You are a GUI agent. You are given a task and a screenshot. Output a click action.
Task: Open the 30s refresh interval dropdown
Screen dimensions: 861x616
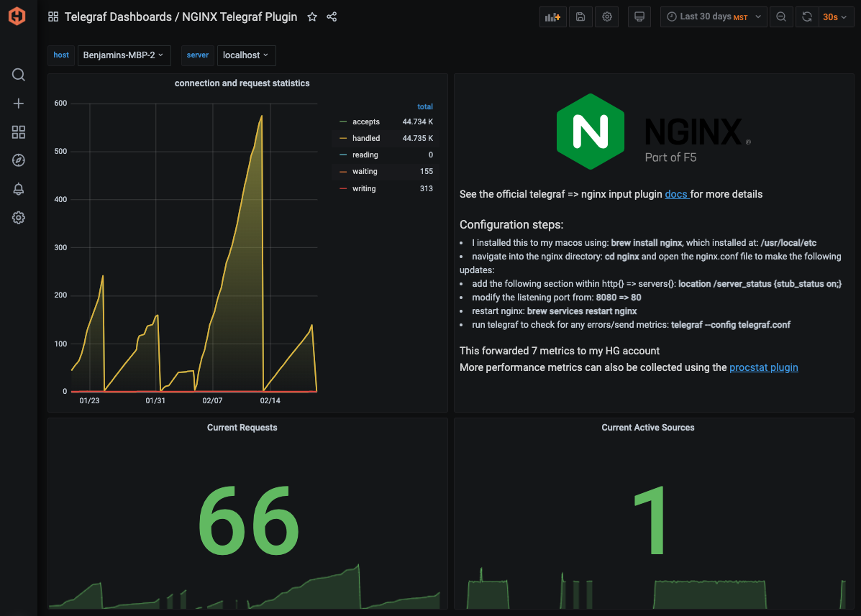tap(835, 17)
